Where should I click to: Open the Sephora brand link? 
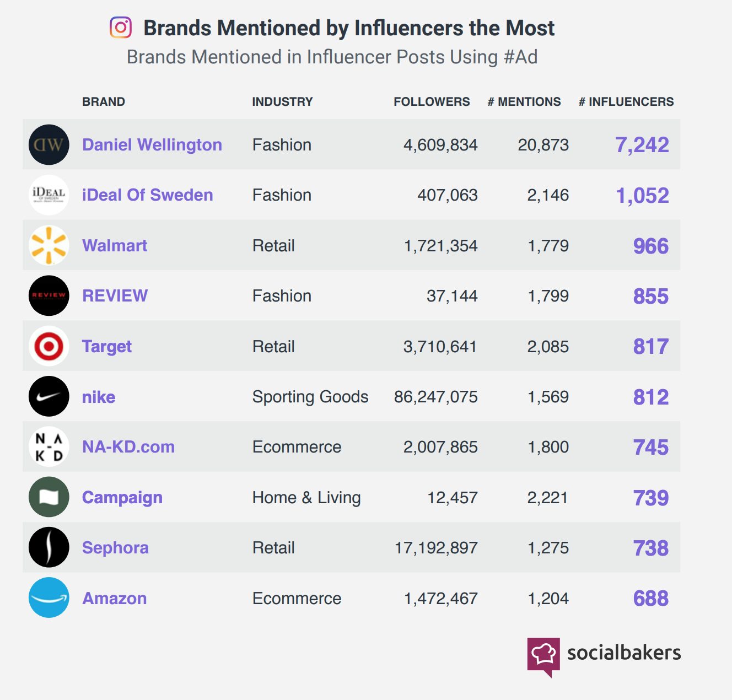tap(115, 548)
